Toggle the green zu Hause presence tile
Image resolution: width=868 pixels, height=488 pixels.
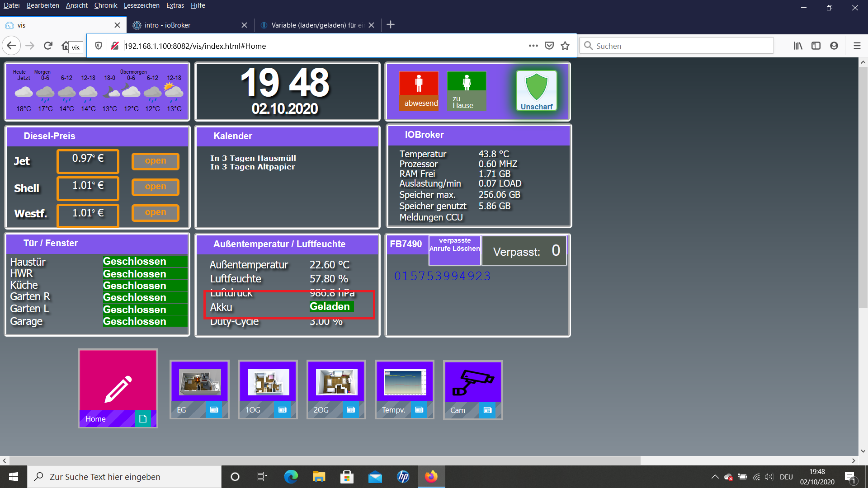tap(467, 91)
